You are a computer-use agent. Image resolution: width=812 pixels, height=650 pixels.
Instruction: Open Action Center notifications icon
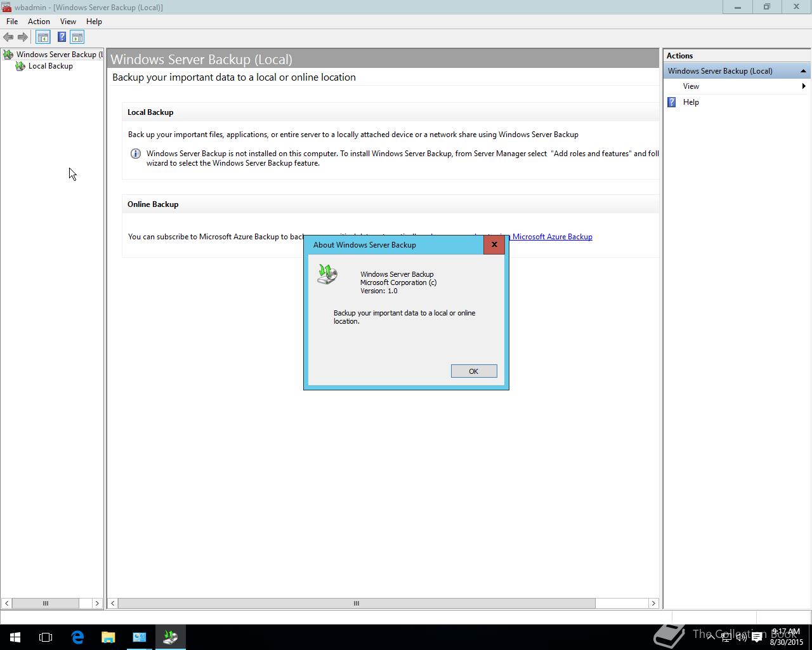[x=757, y=637]
